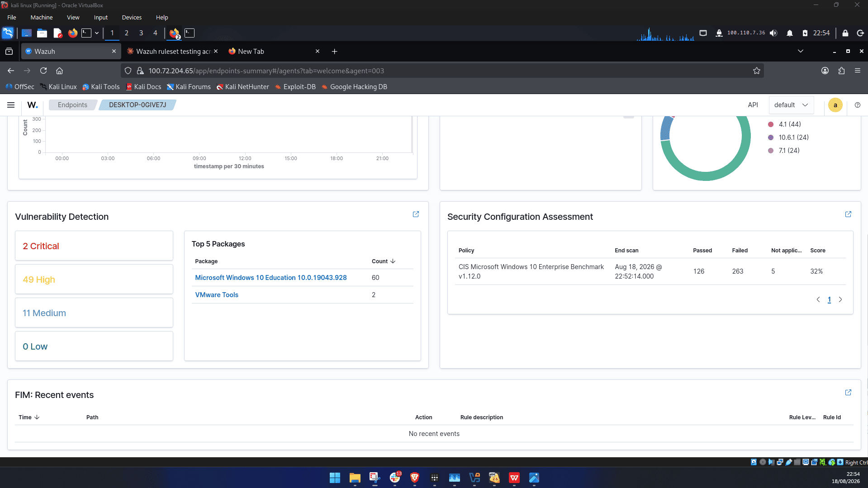Close the Wazuh browser tab
The height and width of the screenshot is (488, 868).
(114, 52)
